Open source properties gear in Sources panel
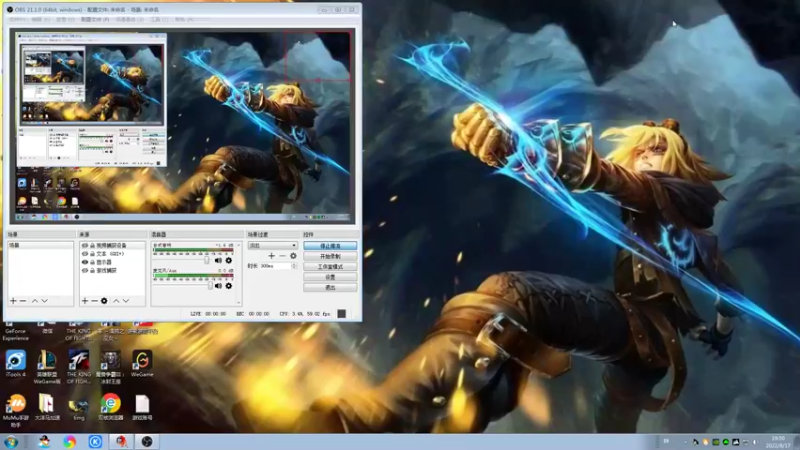 (104, 301)
